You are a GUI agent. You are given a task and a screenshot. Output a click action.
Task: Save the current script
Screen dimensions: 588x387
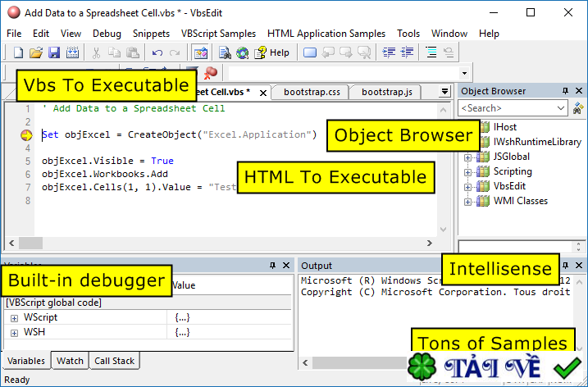[54, 52]
